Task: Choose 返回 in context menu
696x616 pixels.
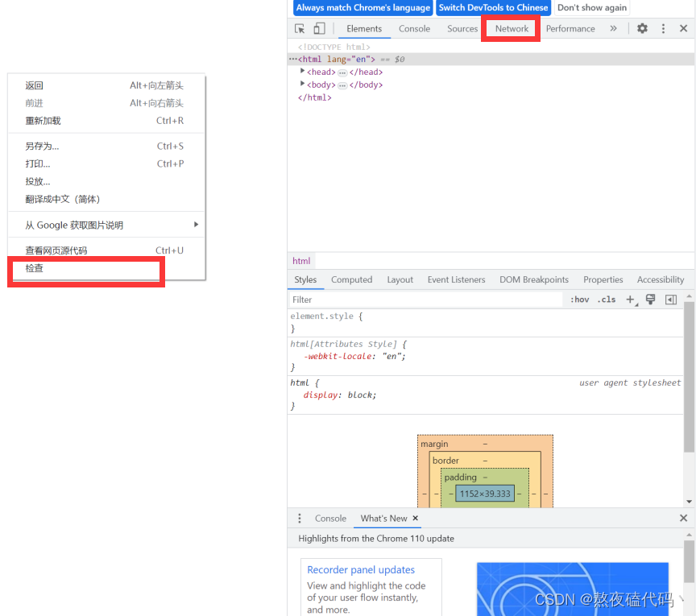Action: [106, 85]
